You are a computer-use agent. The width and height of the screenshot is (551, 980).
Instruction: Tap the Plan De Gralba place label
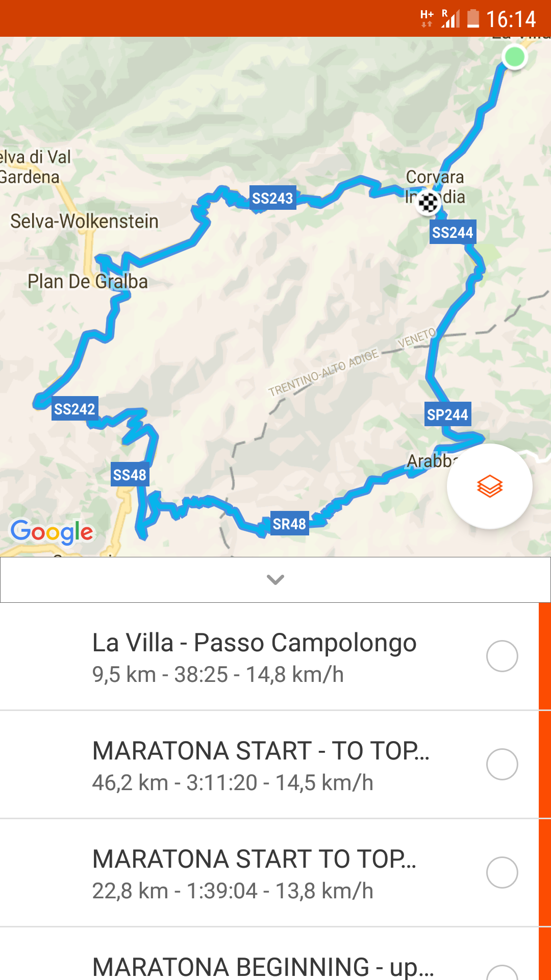87,281
